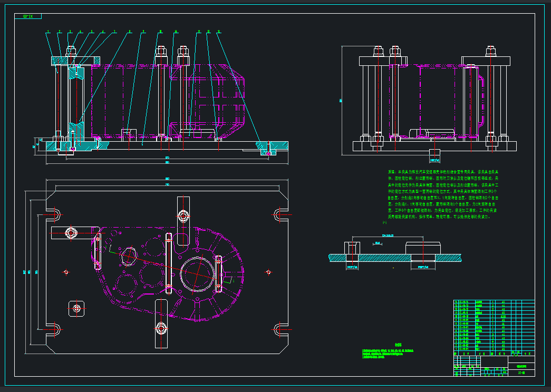Image resolution: width=551 pixels, height=392 pixels.
Task: Click the technical requirements note near the bottom
Action: click(x=388, y=351)
